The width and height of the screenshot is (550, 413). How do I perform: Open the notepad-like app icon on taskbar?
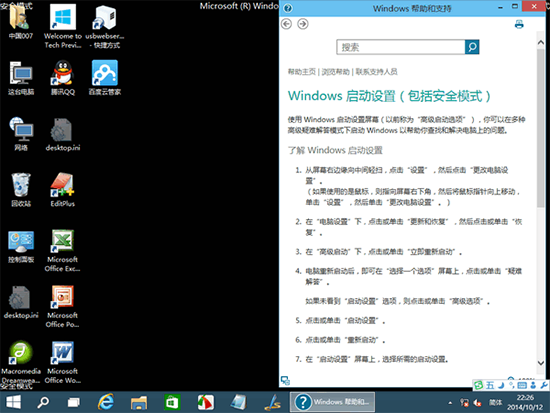coord(239,402)
